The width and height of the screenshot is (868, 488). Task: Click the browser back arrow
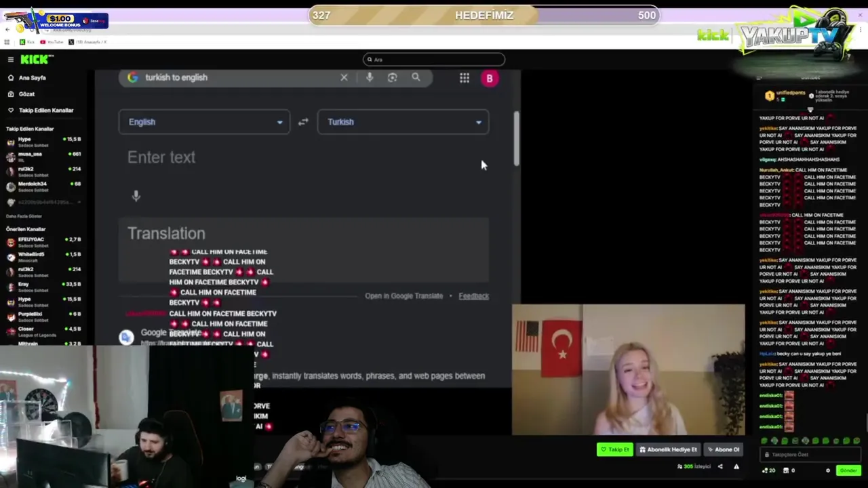[7, 30]
